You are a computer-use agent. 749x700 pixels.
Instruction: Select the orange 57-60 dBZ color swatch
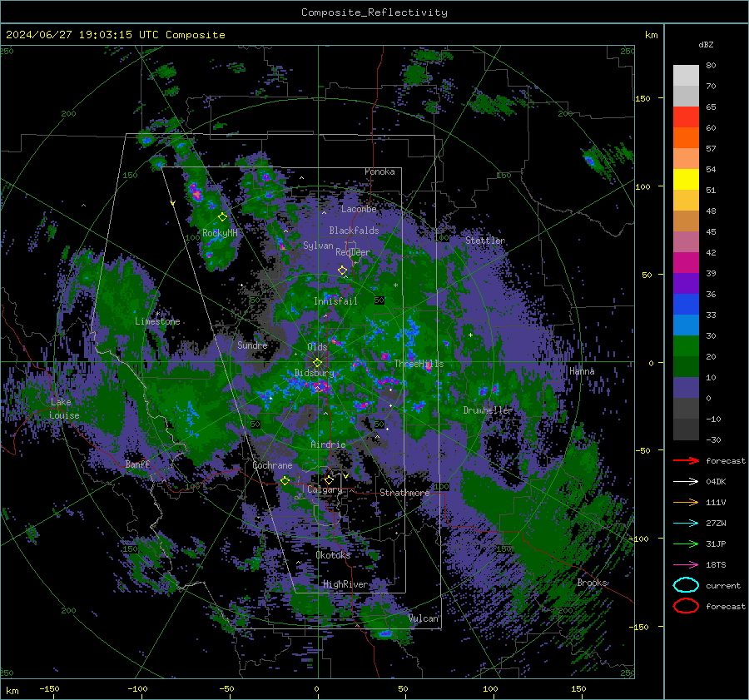point(686,137)
